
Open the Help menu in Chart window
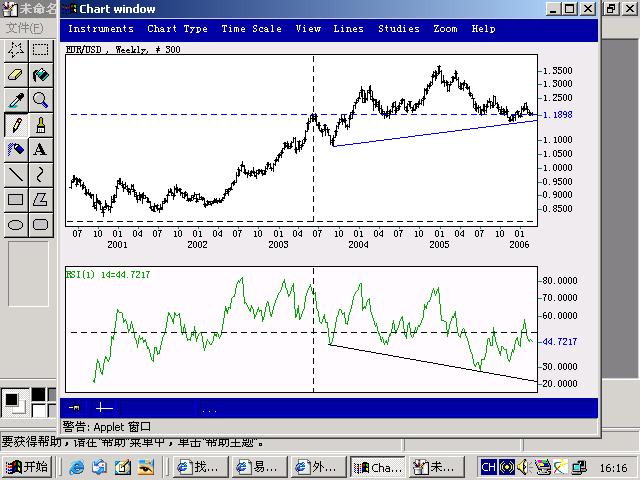483,29
